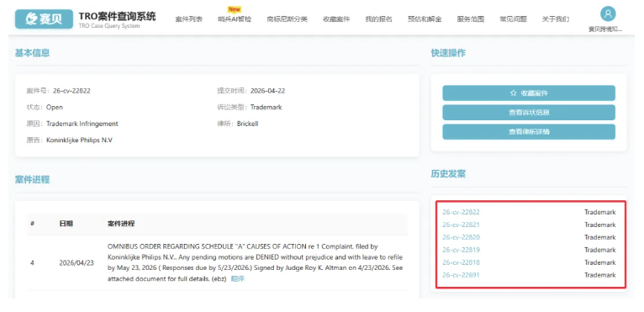Click the 查看诉状信息 button
This screenshot has height=312, width=644.
pos(529,113)
